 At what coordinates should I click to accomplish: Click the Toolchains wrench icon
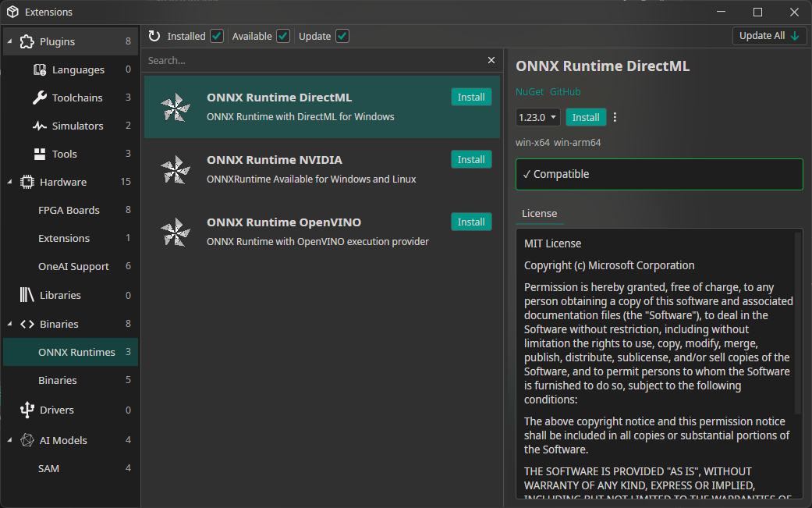coord(40,98)
